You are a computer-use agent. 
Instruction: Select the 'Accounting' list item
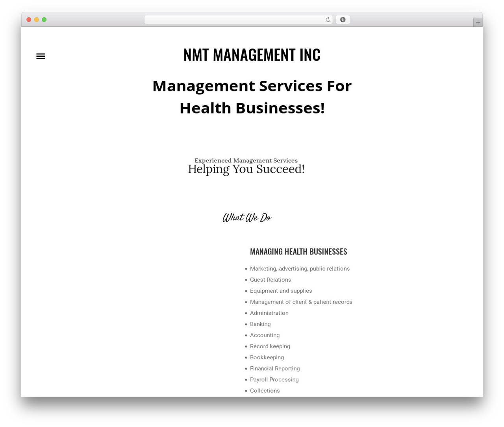pos(265,335)
